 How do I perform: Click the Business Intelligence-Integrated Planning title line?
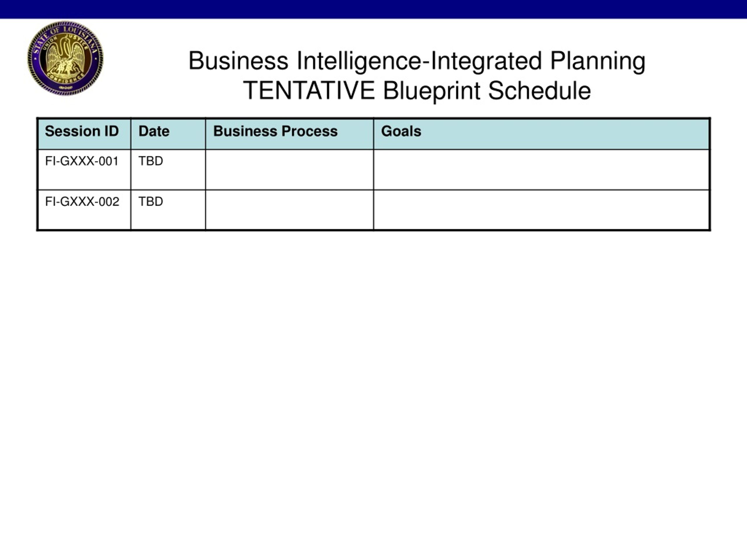tap(417, 62)
